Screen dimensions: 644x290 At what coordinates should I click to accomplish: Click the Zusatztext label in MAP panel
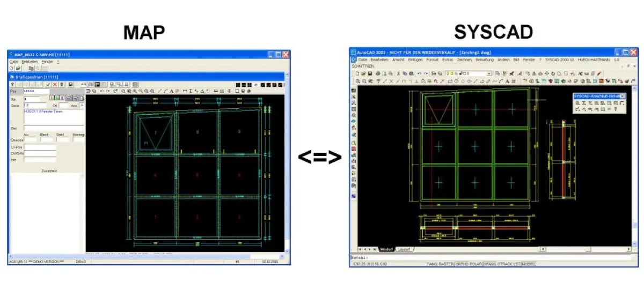(x=49, y=170)
